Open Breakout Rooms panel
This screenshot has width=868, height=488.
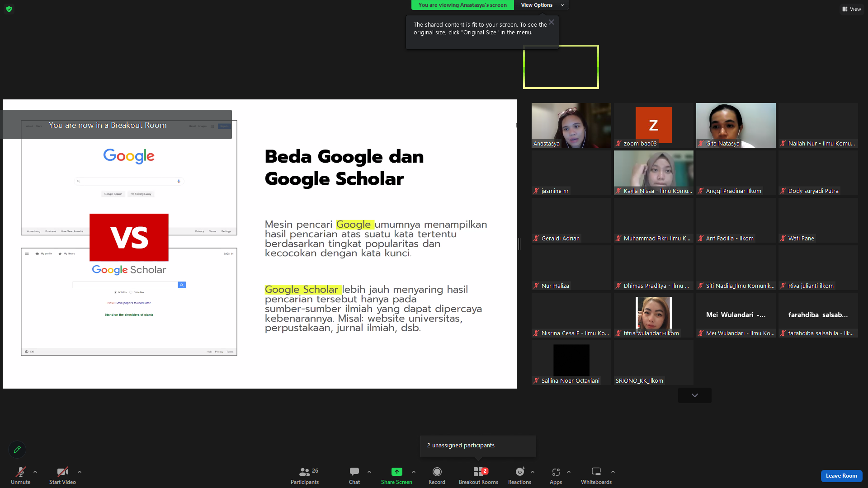(x=478, y=476)
